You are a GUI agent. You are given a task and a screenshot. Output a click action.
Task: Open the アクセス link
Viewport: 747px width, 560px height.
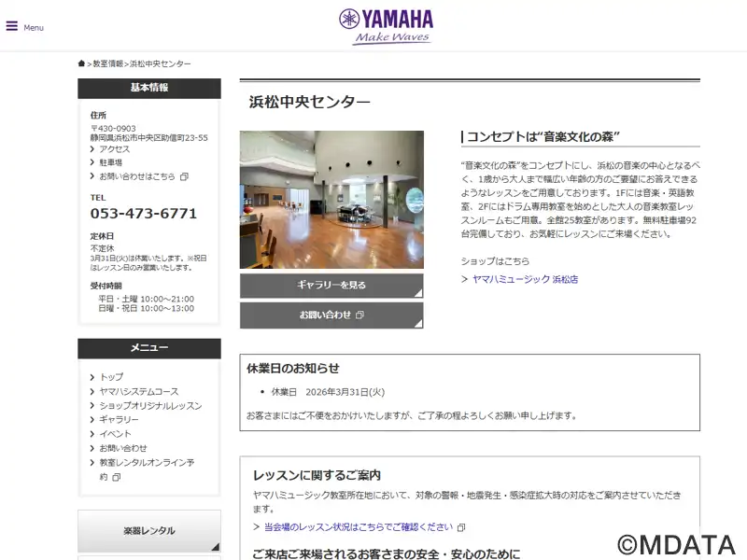114,149
